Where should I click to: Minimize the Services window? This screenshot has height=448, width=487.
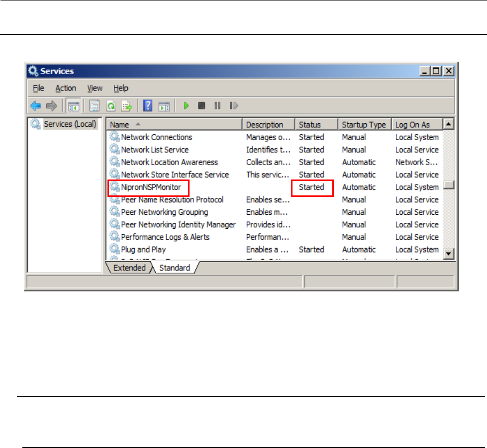(425, 71)
